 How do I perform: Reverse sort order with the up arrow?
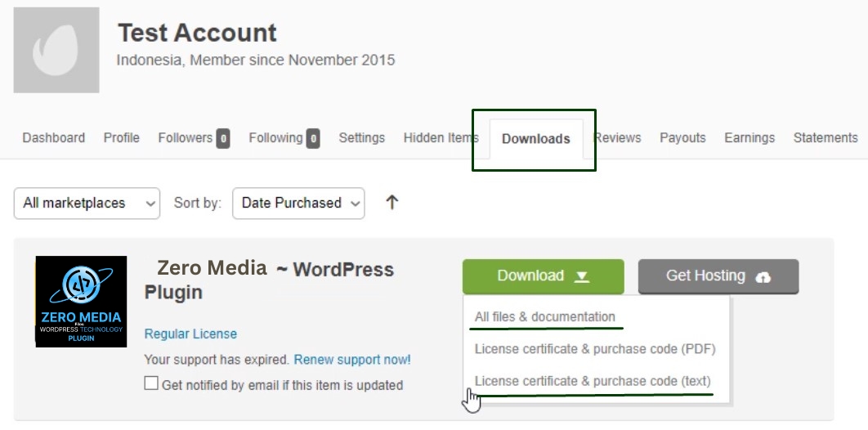click(x=392, y=203)
